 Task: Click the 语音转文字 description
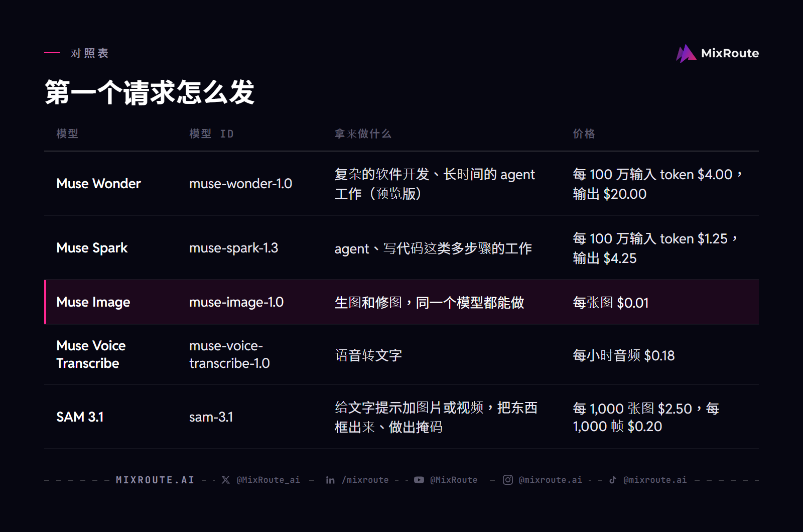pos(368,355)
